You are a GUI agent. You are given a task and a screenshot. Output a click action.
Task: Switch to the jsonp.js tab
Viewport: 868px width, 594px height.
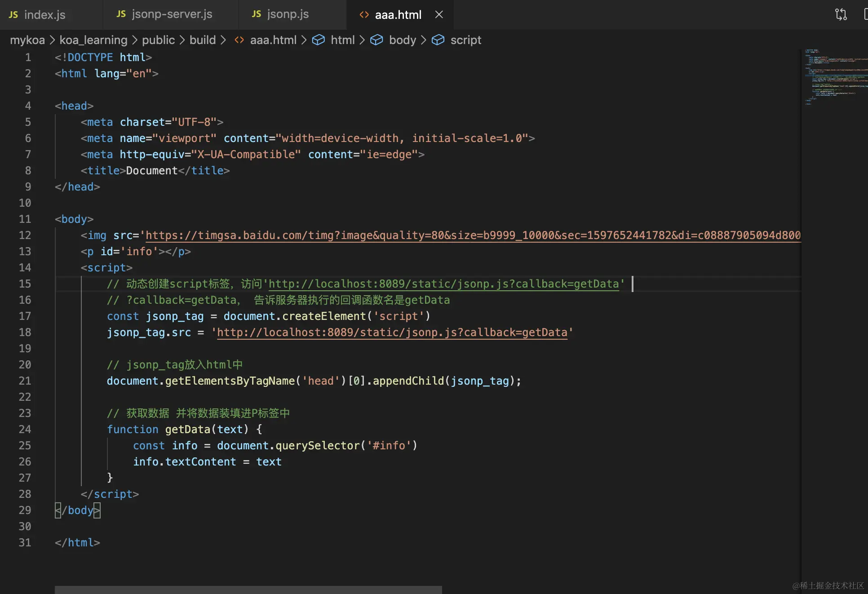click(x=288, y=14)
